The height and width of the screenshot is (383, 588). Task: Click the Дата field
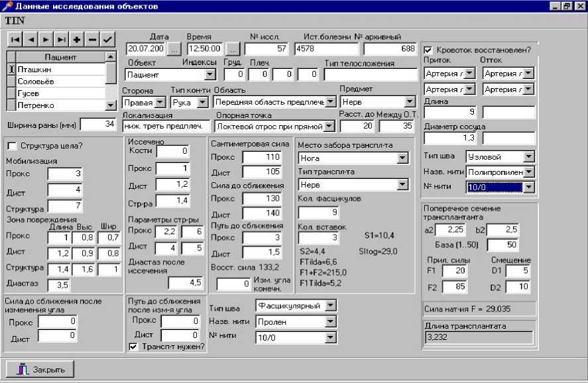147,49
